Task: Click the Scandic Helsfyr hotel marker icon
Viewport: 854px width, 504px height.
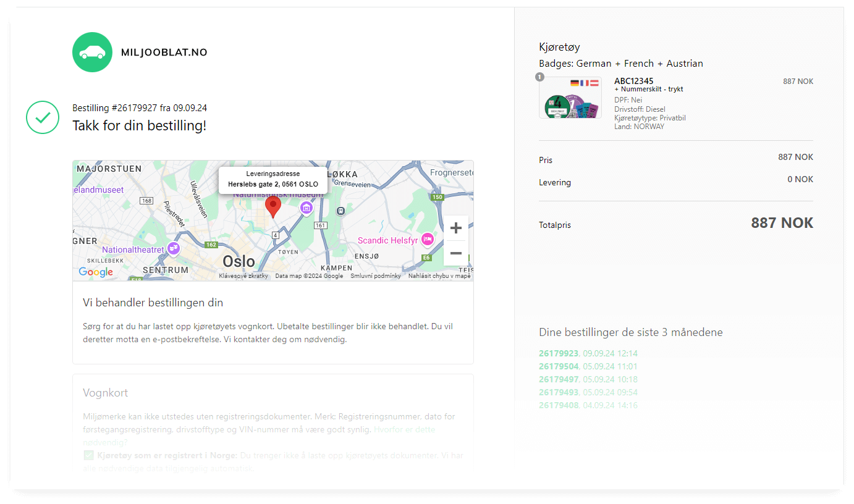Action: coord(427,239)
